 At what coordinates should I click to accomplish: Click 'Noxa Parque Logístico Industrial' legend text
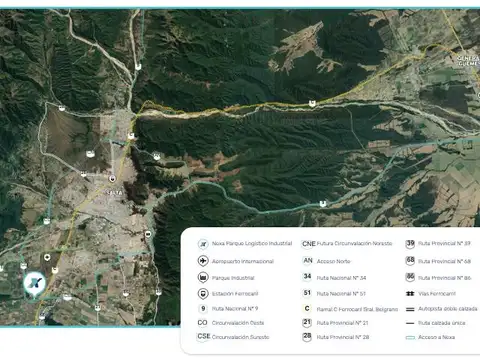(x=252, y=244)
